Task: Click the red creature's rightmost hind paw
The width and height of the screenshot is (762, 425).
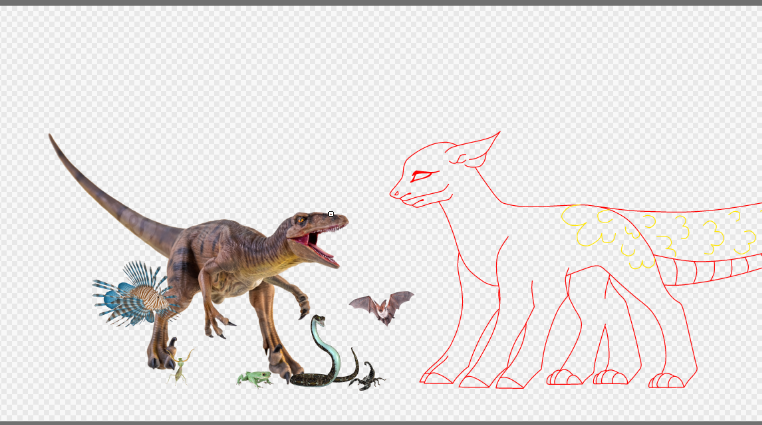Action: [667, 380]
